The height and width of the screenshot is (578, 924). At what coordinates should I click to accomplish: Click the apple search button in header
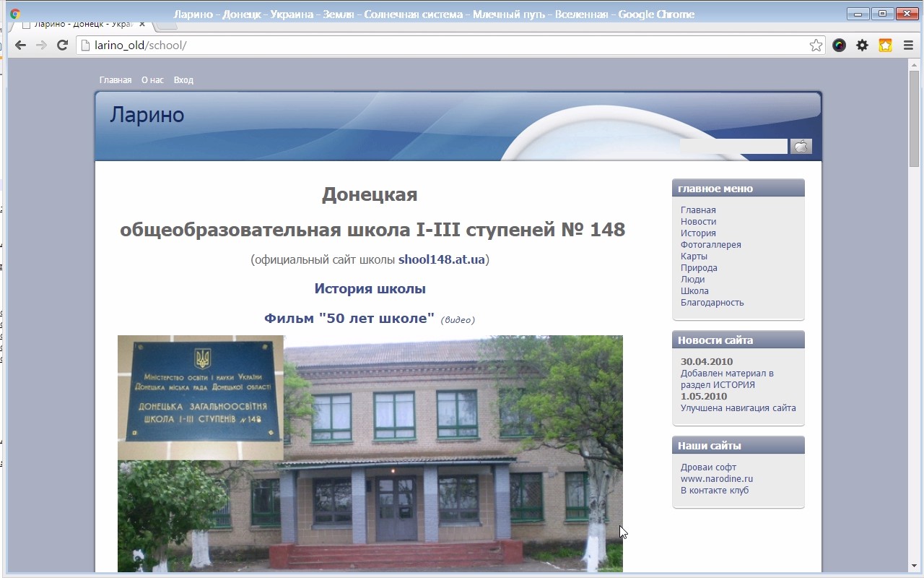tap(801, 146)
